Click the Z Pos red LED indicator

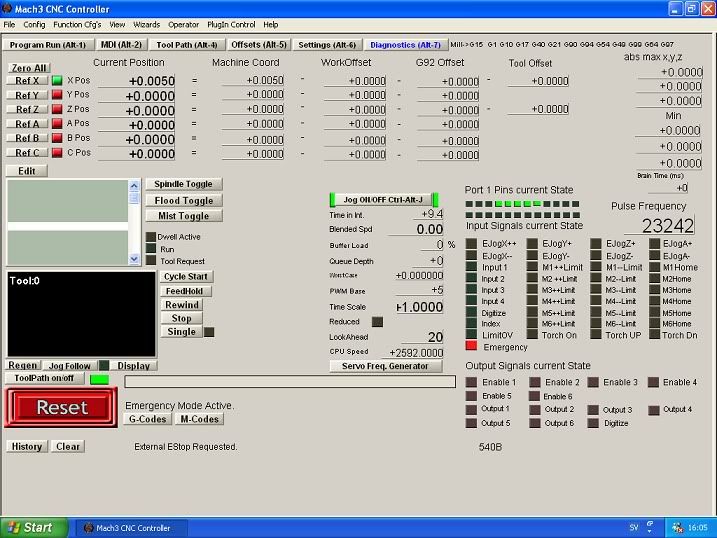click(57, 109)
